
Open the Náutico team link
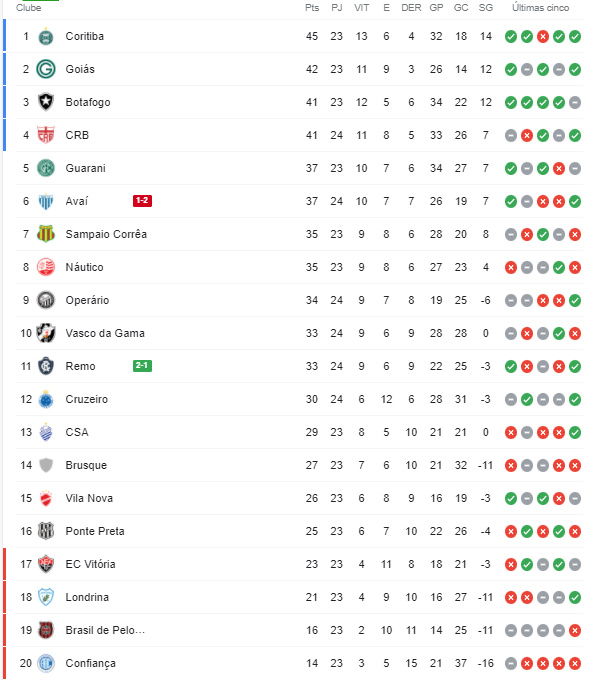[85, 267]
